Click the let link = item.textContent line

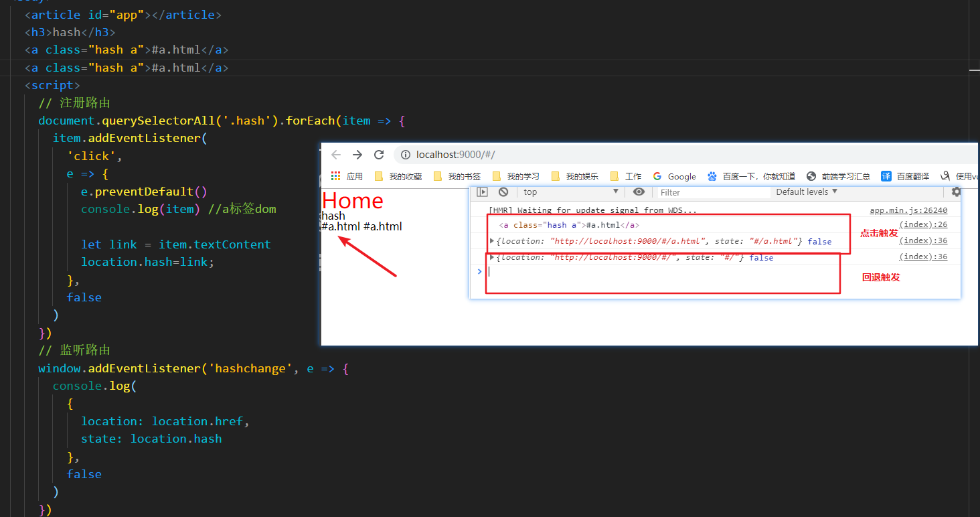click(176, 244)
